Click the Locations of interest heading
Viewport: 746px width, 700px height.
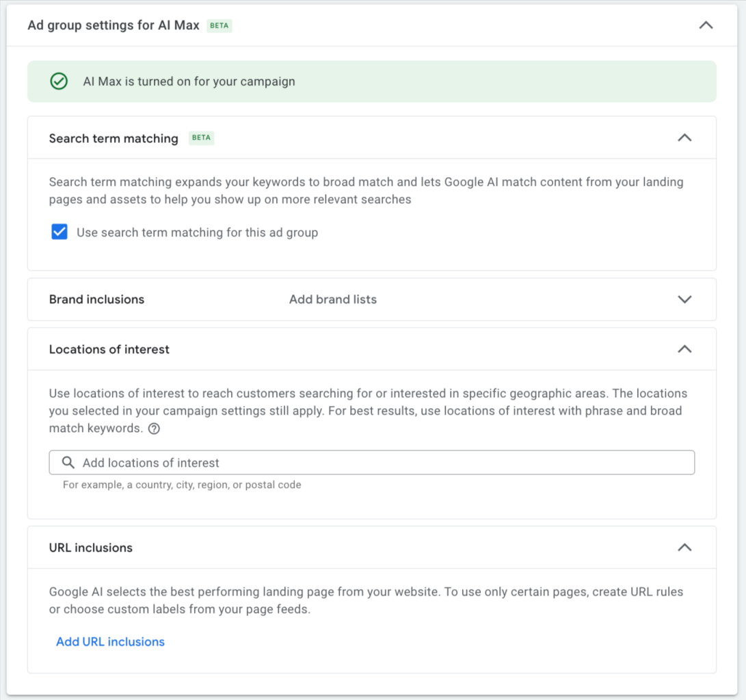pos(109,349)
